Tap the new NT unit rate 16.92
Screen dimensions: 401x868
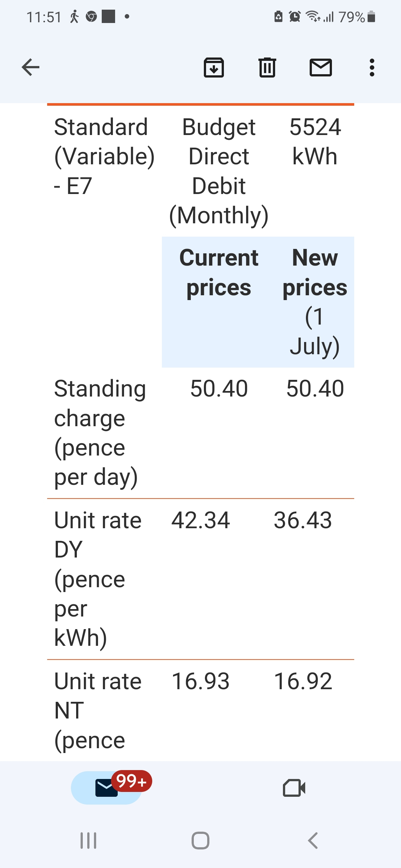[303, 681]
